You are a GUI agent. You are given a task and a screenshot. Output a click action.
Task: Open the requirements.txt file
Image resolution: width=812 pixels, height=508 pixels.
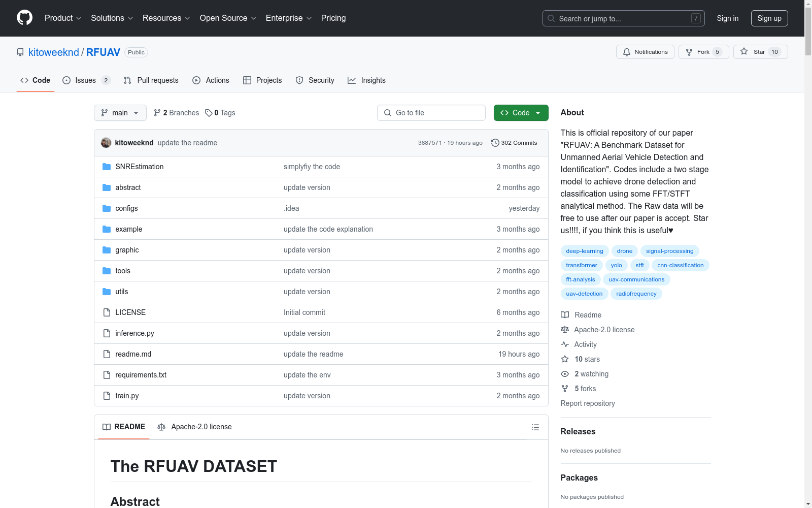click(x=141, y=375)
